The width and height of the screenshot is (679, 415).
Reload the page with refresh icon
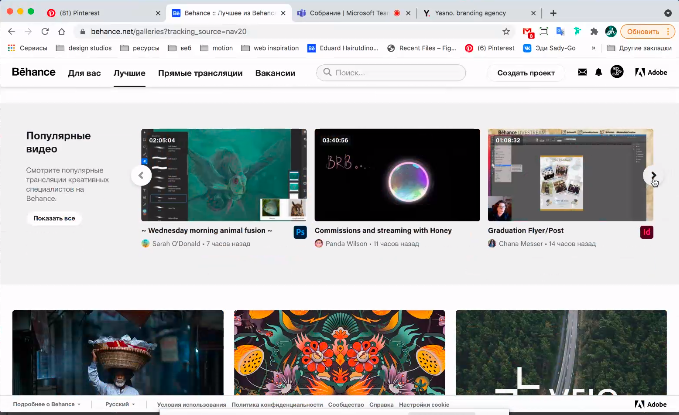pyautogui.click(x=46, y=31)
